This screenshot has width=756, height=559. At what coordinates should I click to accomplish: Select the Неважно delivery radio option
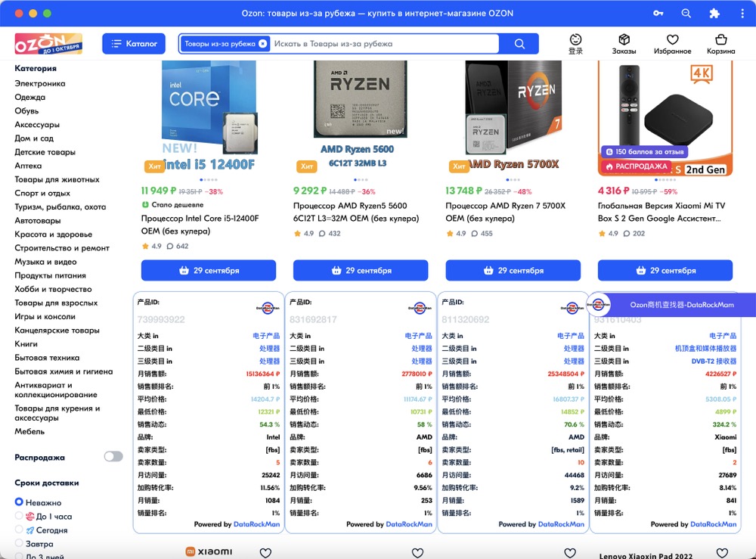tap(20, 502)
